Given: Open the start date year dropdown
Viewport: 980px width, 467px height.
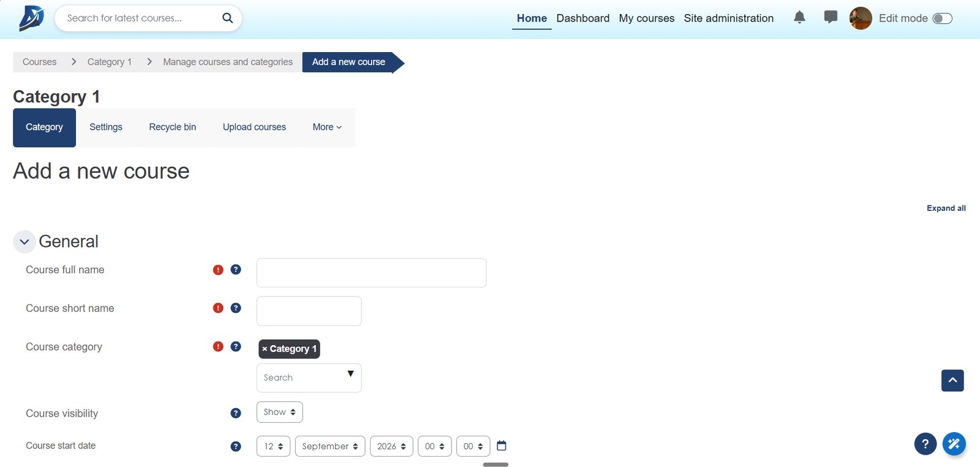Looking at the screenshot, I should (x=391, y=446).
